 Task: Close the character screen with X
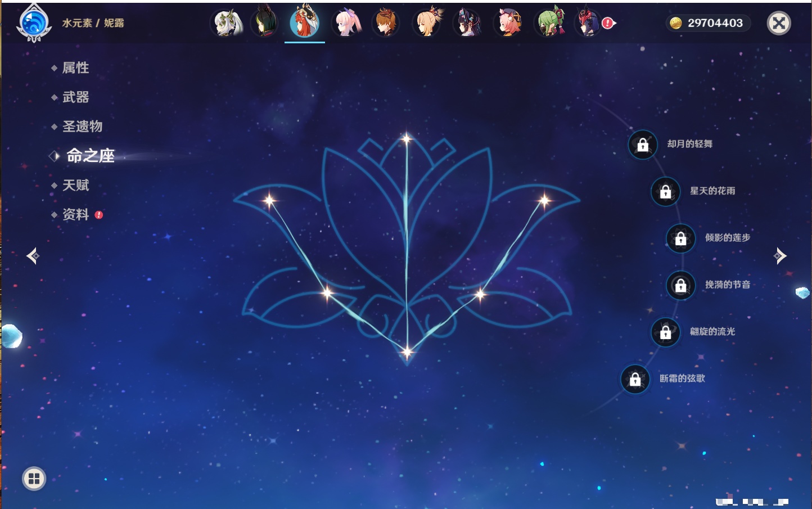(779, 23)
